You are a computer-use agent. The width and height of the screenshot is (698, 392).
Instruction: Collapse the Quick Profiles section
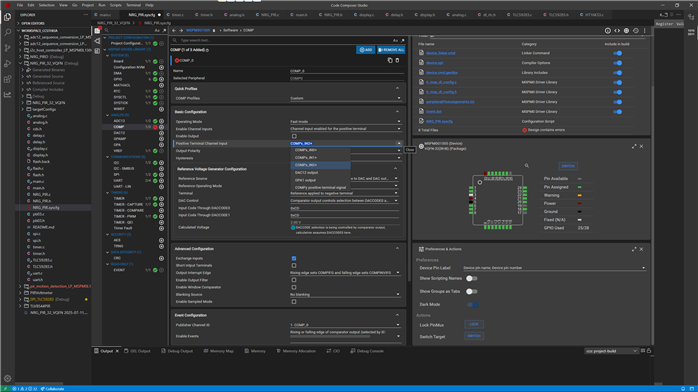(397, 89)
